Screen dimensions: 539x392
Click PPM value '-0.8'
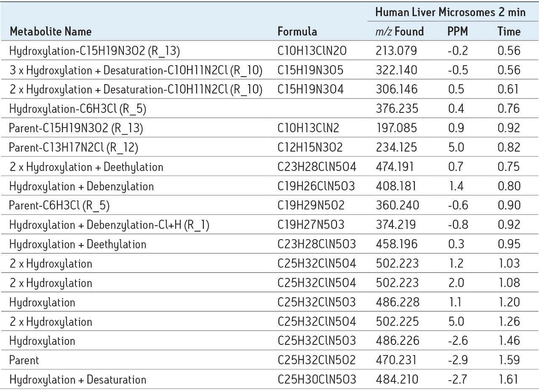coord(457,225)
